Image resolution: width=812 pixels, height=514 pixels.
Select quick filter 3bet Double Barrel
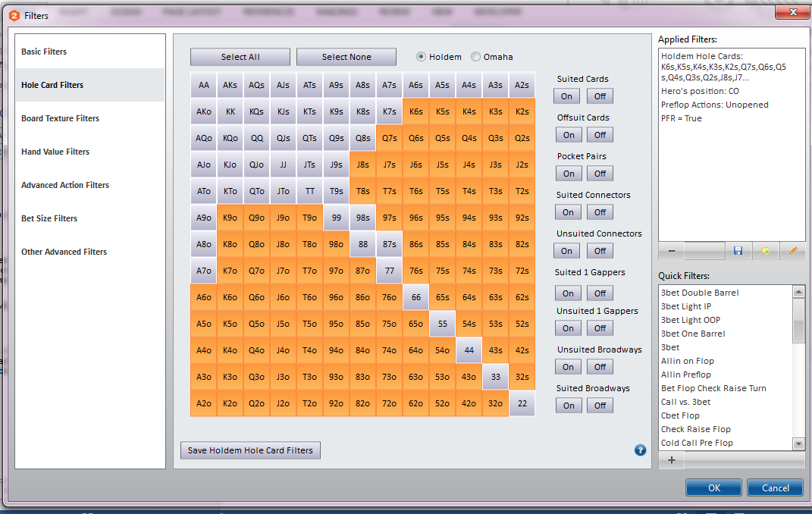pos(700,293)
